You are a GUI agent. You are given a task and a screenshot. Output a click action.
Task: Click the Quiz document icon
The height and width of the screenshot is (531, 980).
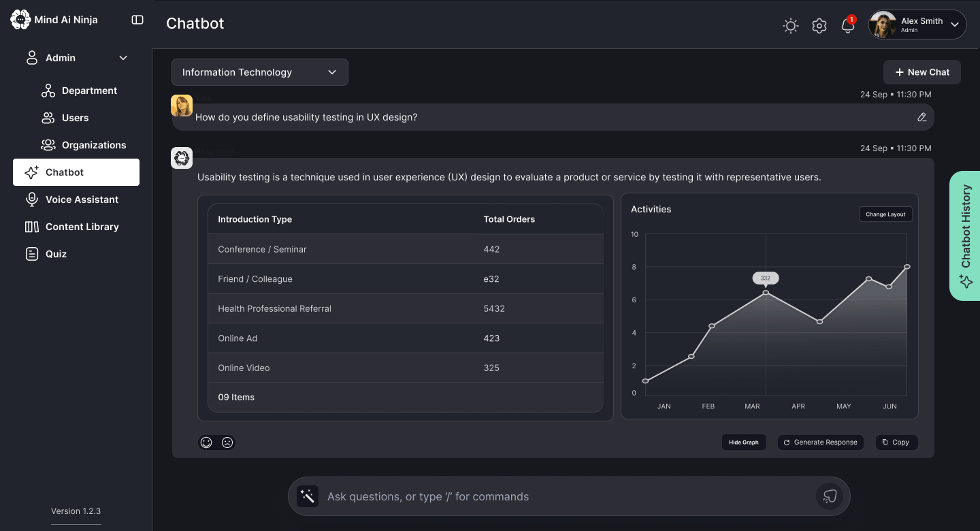tap(32, 254)
